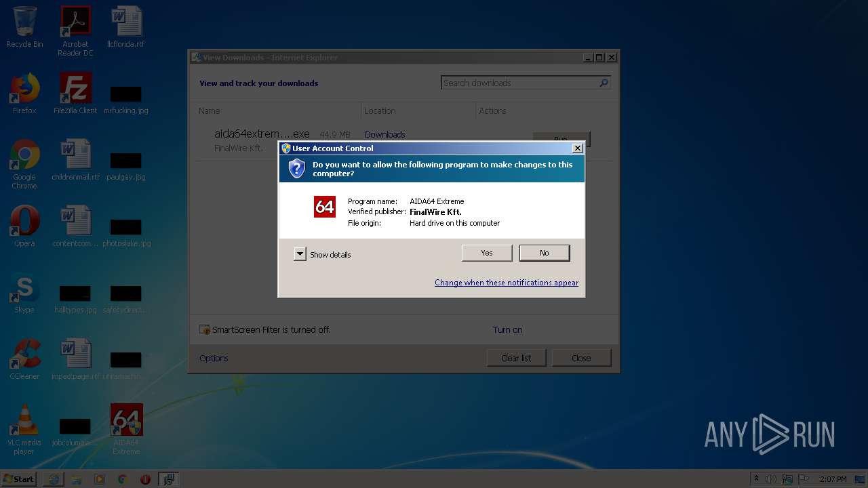Screen dimensions: 868x488
Task: Open childrenmail.rtf document
Action: (x=75, y=160)
